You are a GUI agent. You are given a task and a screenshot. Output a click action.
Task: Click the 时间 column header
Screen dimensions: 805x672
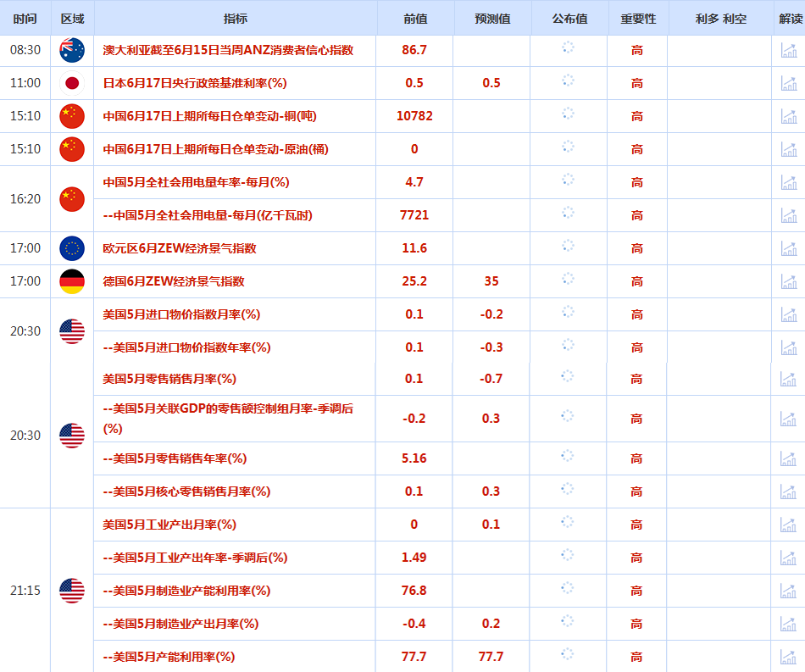tap(25, 19)
